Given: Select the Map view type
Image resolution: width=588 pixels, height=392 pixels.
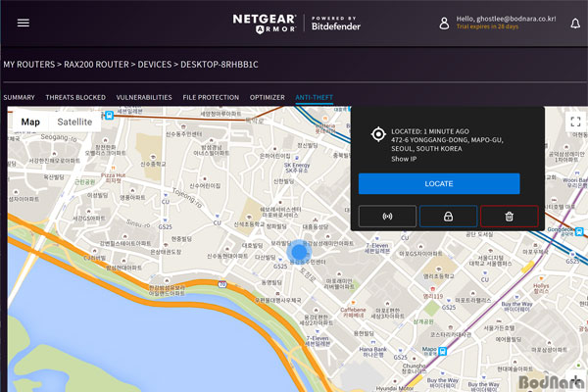Looking at the screenshot, I should 30,122.
